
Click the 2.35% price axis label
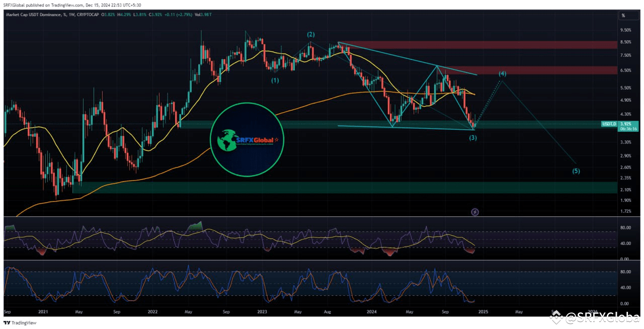pyautogui.click(x=626, y=178)
